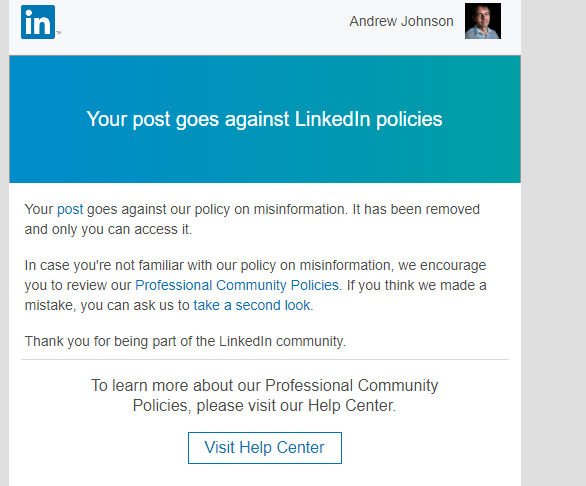Open Andrew Johnson's profile photo
This screenshot has height=486, width=586.
pos(483,21)
